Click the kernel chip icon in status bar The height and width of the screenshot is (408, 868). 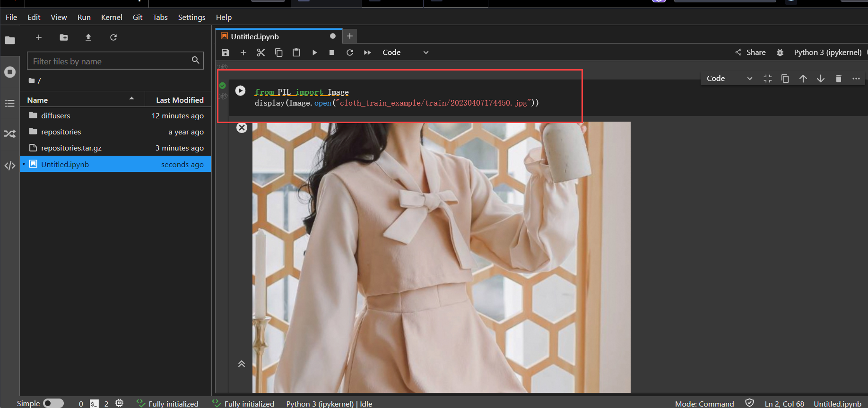tap(120, 403)
